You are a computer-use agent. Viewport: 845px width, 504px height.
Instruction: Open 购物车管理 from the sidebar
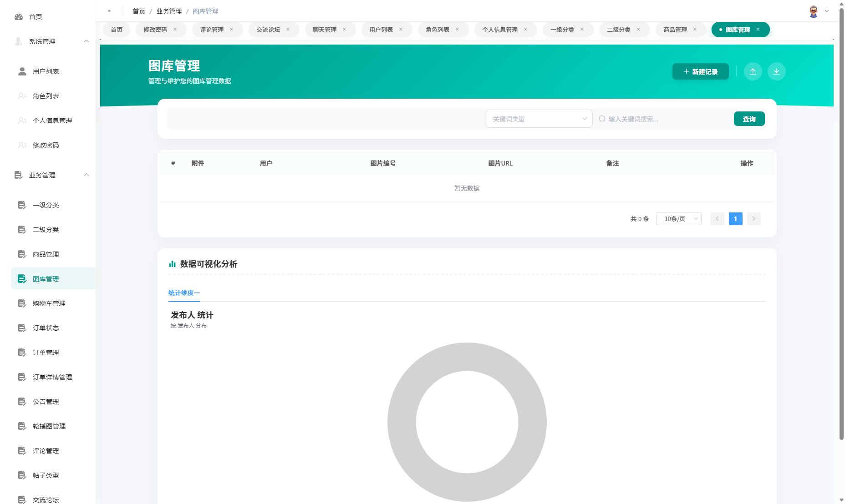49,303
